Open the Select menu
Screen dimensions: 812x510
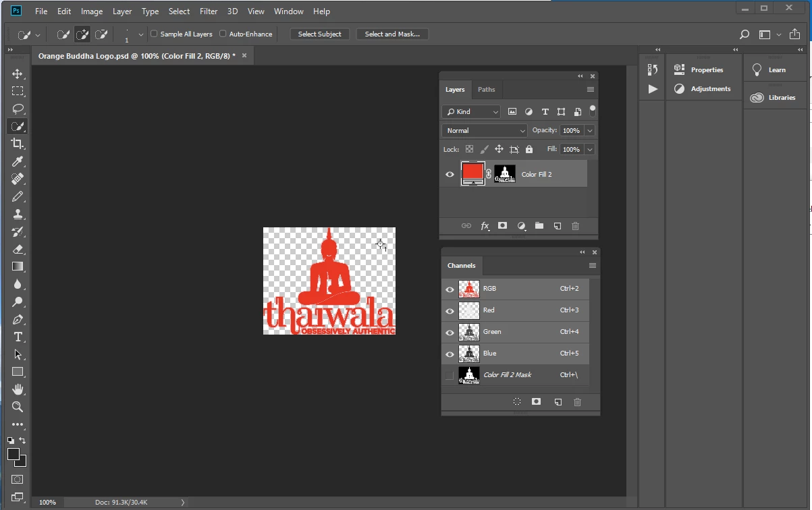pos(179,11)
